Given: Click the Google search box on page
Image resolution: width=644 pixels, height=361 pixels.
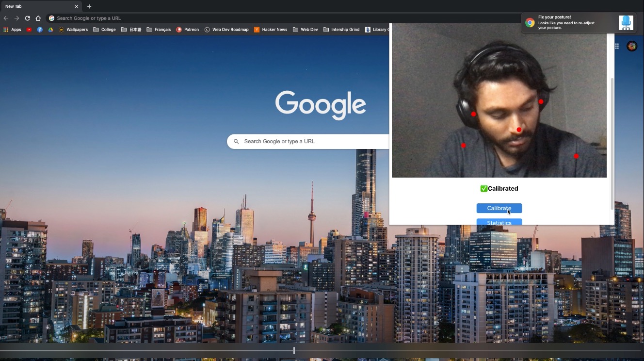Looking at the screenshot, I should point(308,141).
